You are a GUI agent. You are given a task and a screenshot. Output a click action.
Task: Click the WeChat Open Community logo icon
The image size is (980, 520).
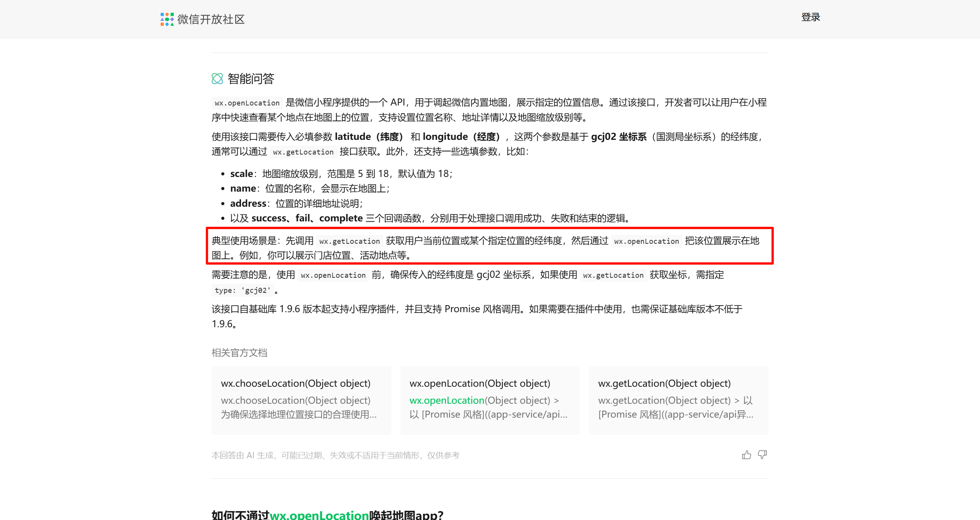pyautogui.click(x=167, y=19)
